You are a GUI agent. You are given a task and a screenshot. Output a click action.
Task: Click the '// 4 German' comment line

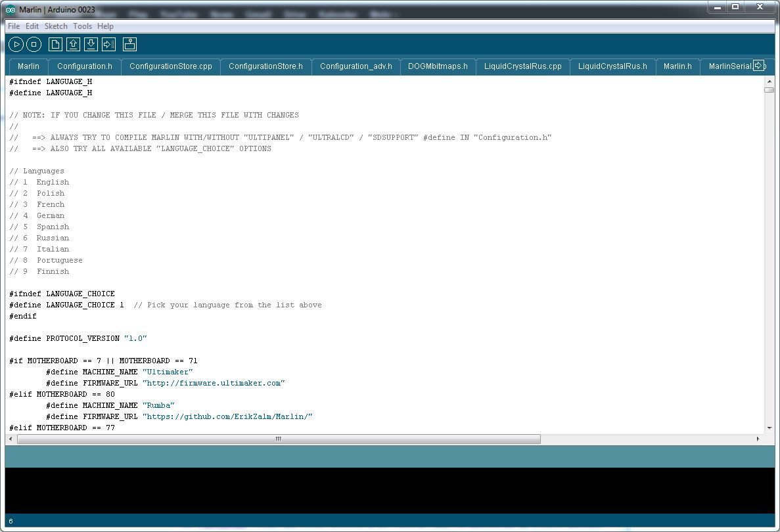pyautogui.click(x=37, y=216)
